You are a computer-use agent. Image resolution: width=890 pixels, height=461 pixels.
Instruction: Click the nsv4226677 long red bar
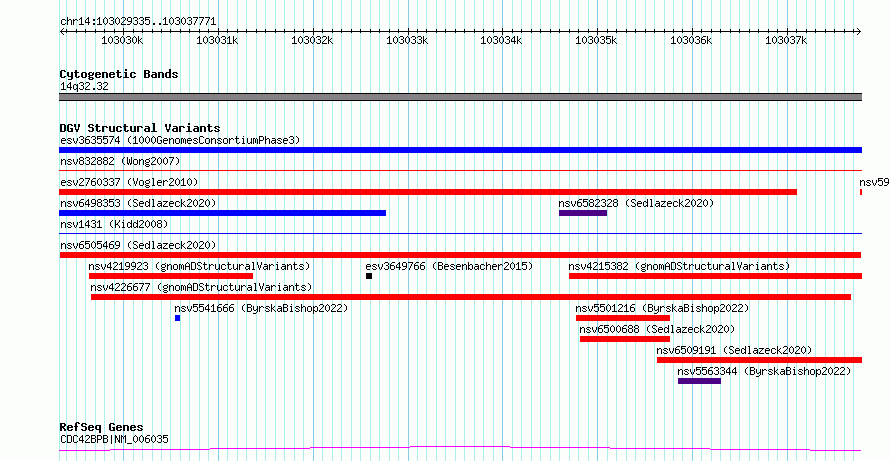[471, 297]
